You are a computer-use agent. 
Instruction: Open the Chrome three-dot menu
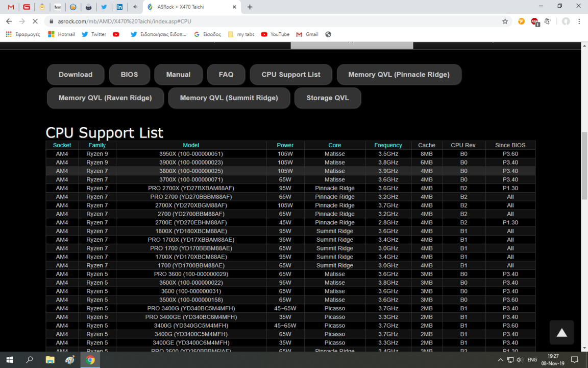tap(579, 21)
